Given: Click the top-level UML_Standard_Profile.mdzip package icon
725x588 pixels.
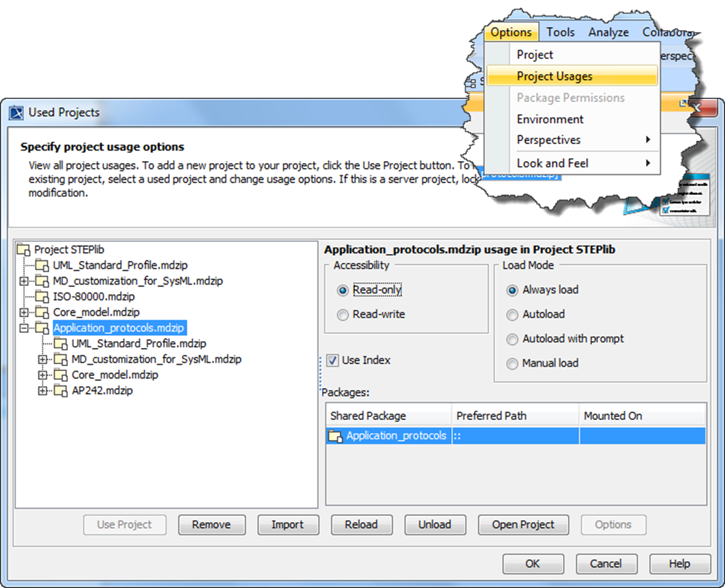Looking at the screenshot, I should coord(42,265).
